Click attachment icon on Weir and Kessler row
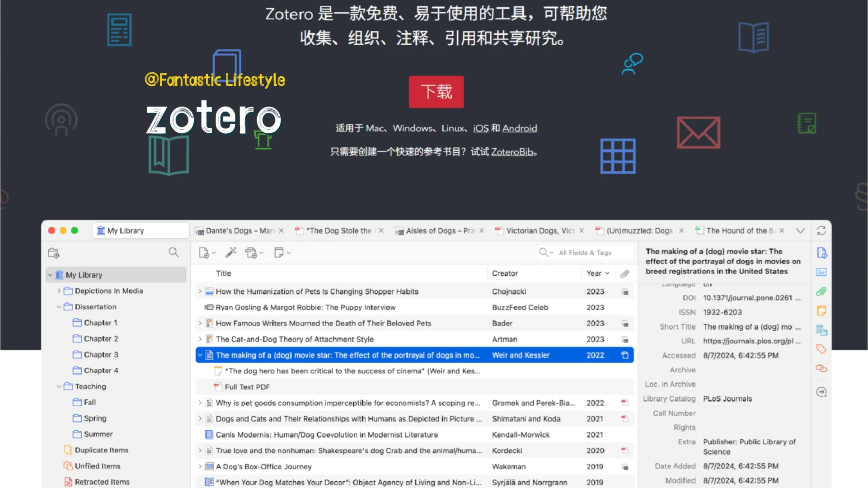This screenshot has height=488, width=868. coord(624,355)
